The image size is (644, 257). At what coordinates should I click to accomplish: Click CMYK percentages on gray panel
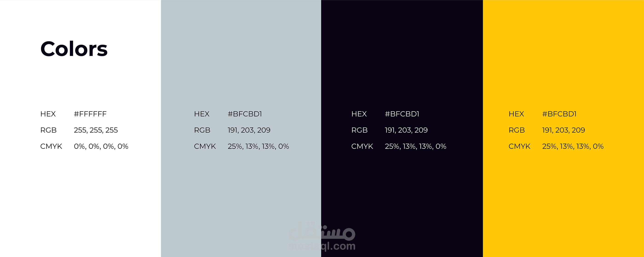tap(258, 146)
